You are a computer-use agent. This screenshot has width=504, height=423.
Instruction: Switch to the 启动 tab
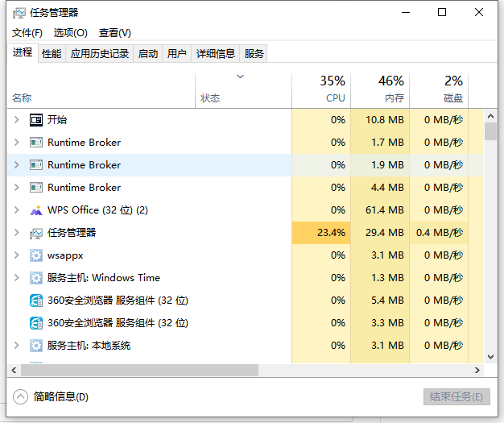[x=148, y=54]
